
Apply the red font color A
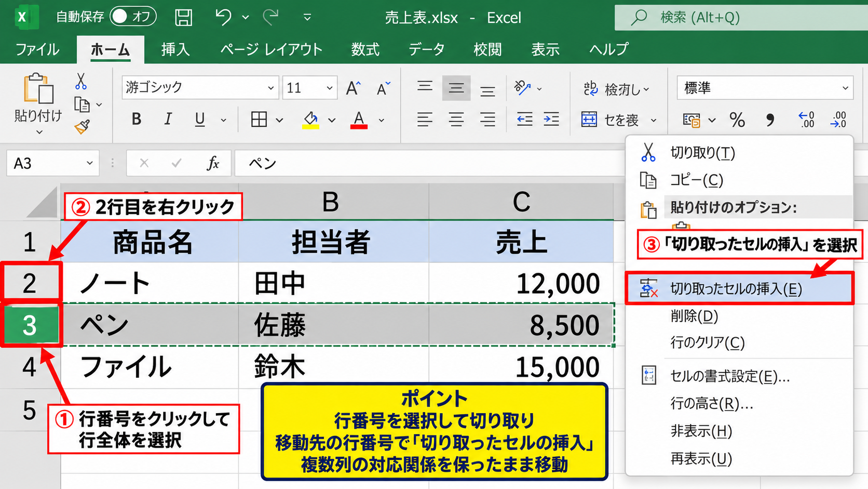coord(359,120)
